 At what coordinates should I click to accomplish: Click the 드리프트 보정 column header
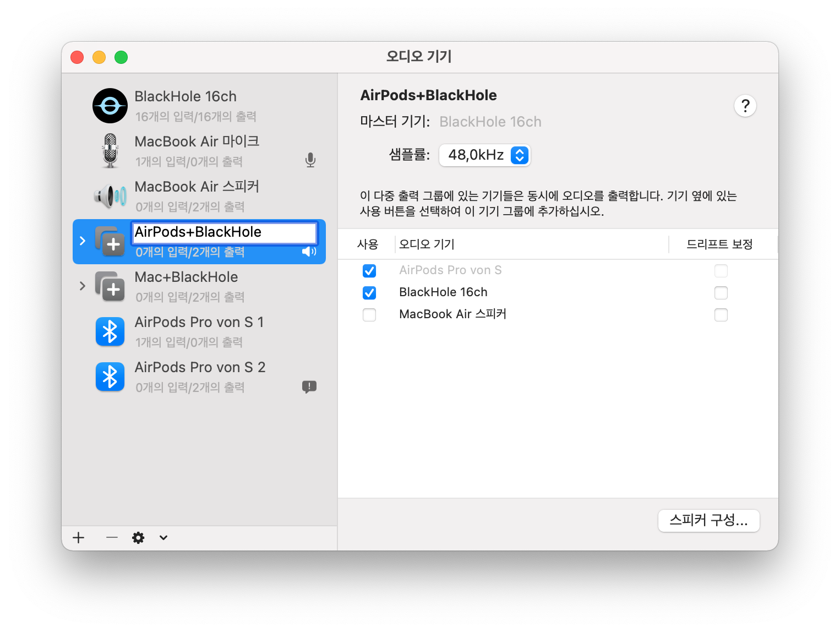[x=720, y=244]
